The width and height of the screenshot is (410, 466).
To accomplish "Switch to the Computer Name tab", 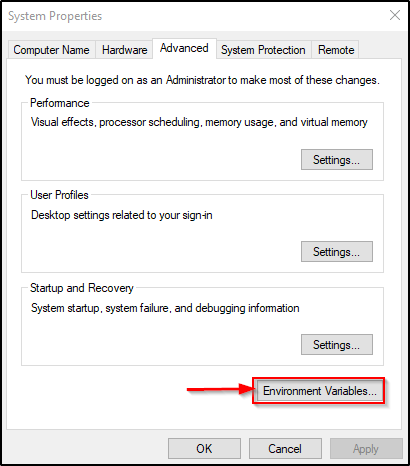I will [52, 50].
